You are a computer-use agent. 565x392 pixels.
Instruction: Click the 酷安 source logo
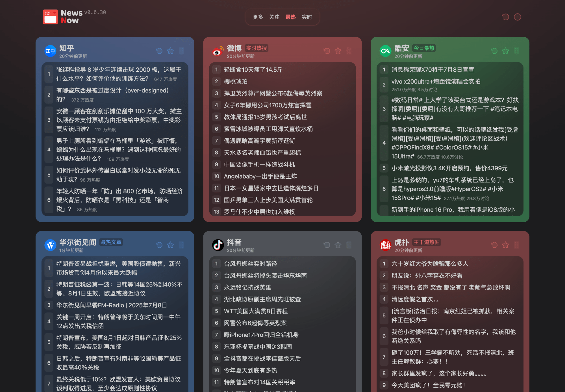(x=385, y=51)
